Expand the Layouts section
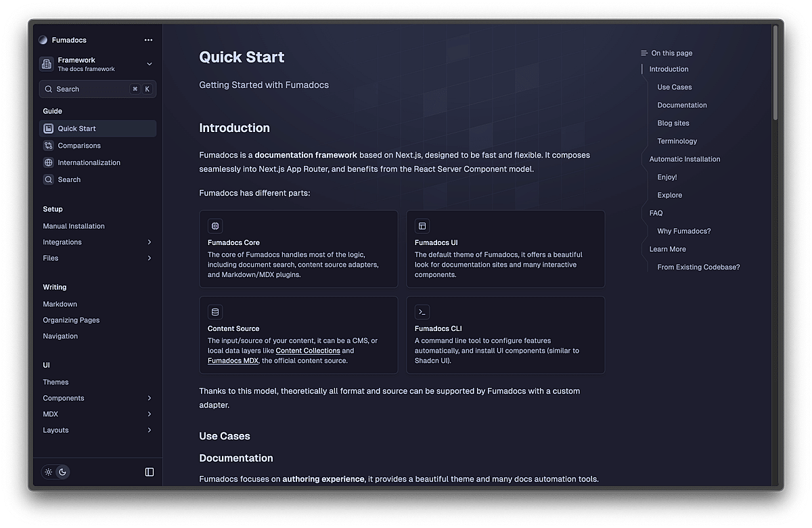 (150, 431)
